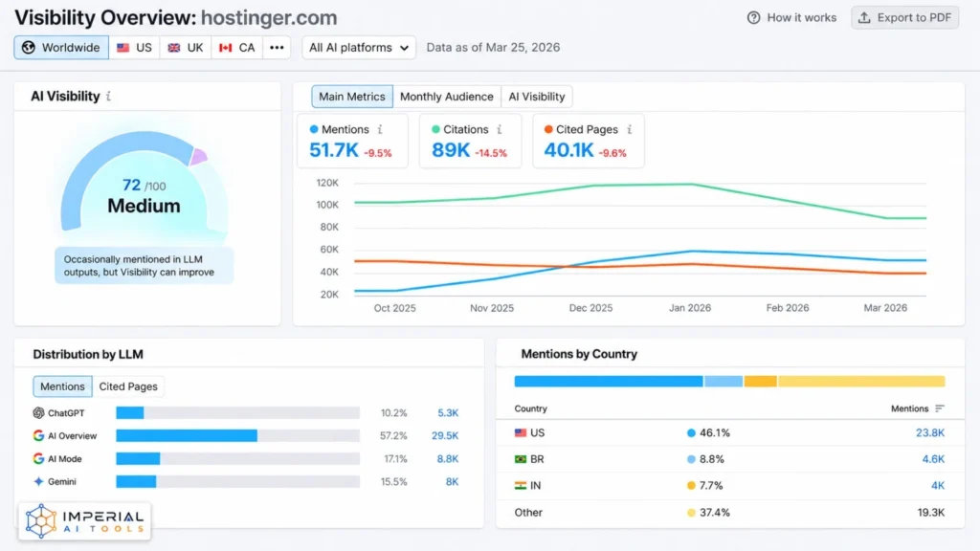
Task: Click the 37.4% value in Other row
Action: 714,513
